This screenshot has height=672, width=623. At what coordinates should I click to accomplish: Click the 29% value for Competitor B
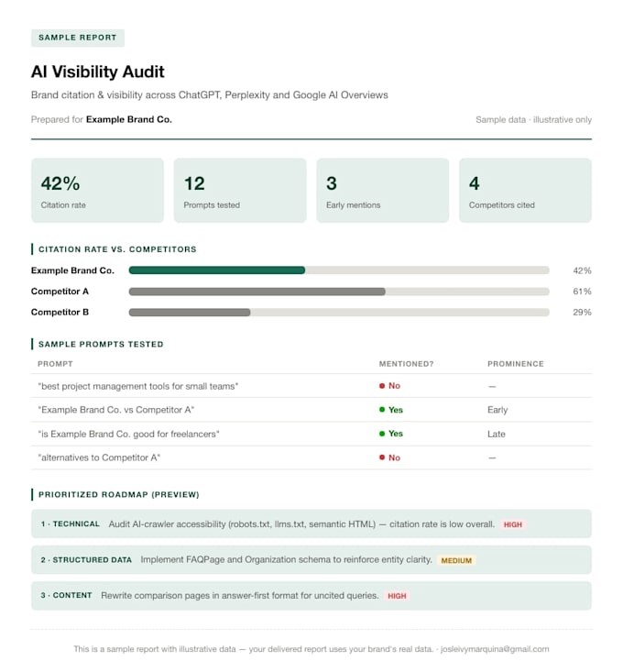pyautogui.click(x=582, y=312)
